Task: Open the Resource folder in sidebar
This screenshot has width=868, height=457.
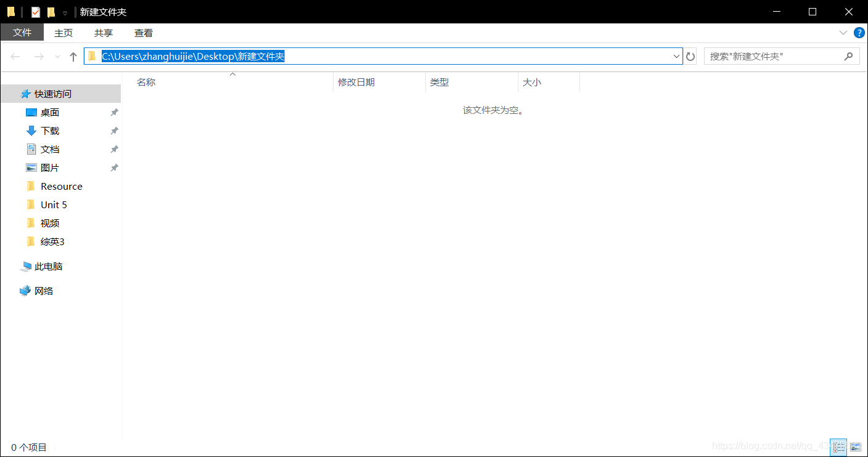Action: [x=61, y=186]
